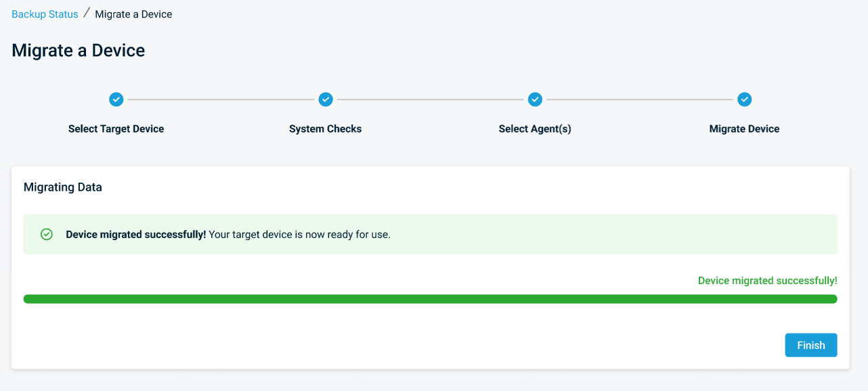Click the System Checks completed check icon

click(x=326, y=99)
